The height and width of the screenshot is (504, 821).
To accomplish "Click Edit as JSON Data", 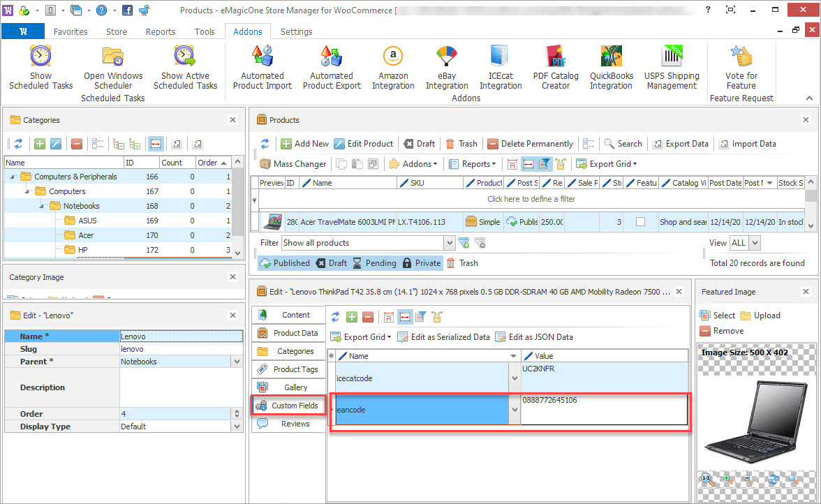I will click(534, 337).
